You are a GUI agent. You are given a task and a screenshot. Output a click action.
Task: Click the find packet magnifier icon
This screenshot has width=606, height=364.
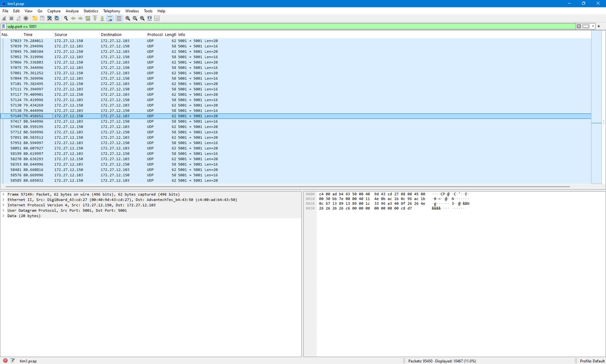click(x=66, y=18)
